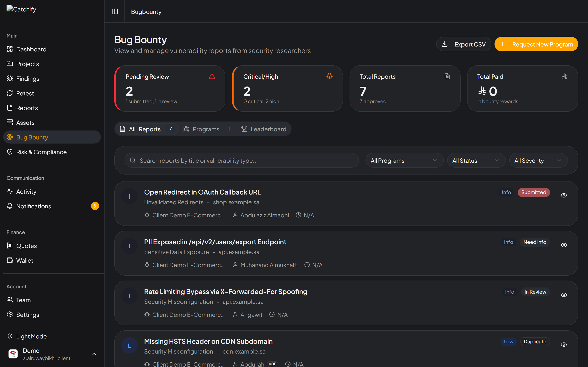Open the Assets panel from the sidebar
The width and height of the screenshot is (588, 367).
[25, 122]
